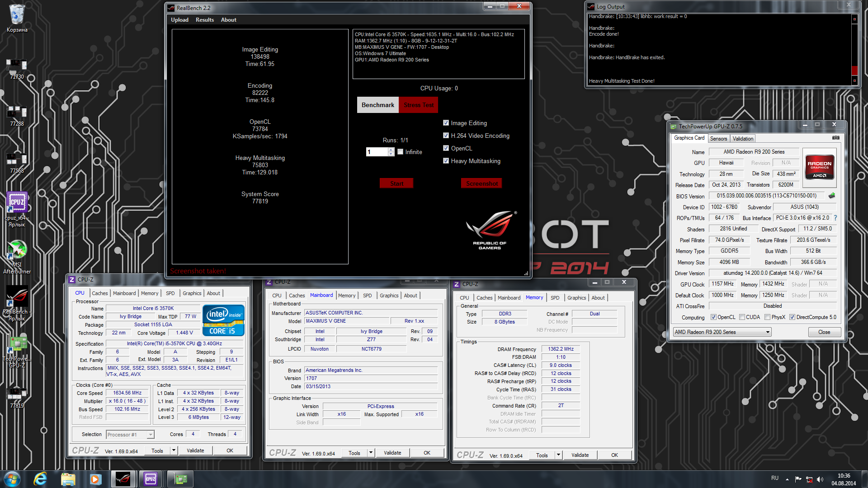Viewport: 868px width, 488px height.
Task: Toggle DirectCompute 5.0 checkbox in GPU-Z
Action: pyautogui.click(x=792, y=317)
